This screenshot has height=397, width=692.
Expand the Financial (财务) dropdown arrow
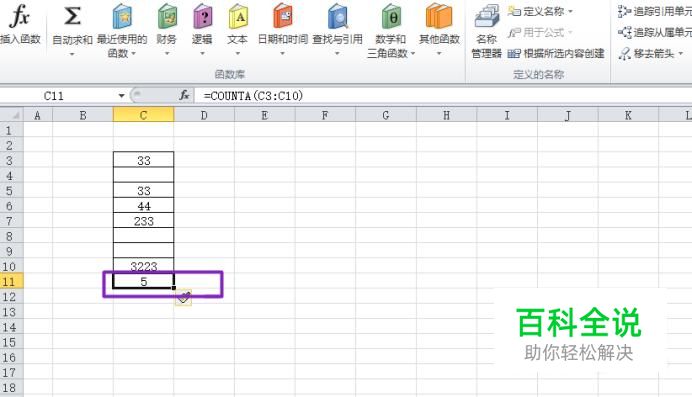[167, 54]
